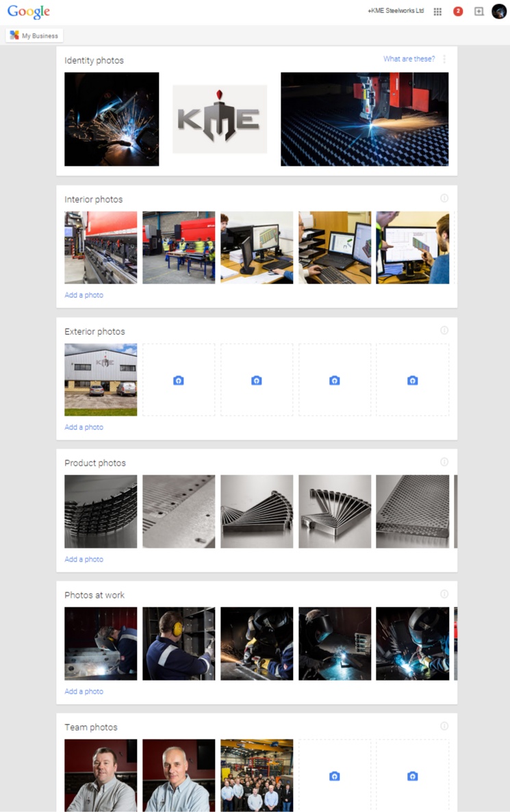Open the account profile avatar

(499, 11)
